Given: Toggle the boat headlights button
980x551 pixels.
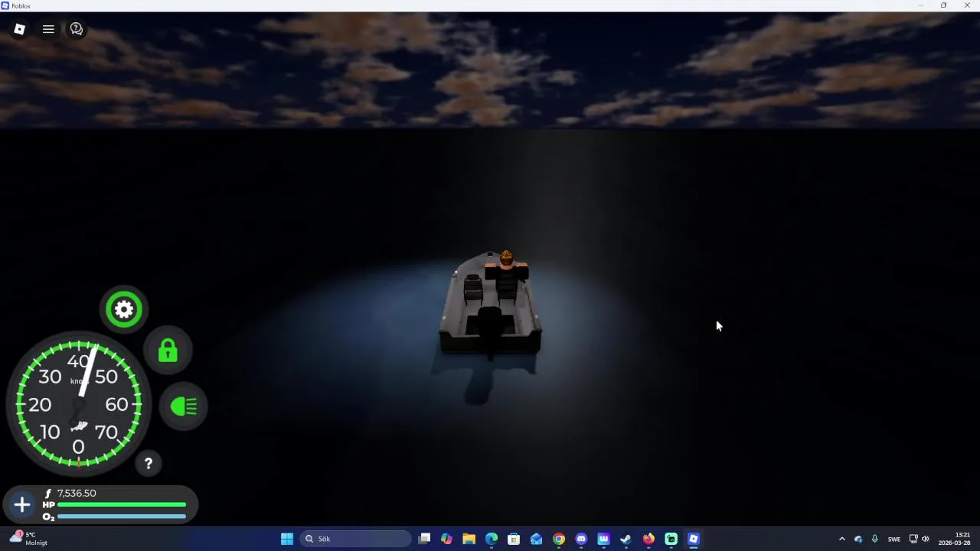Looking at the screenshot, I should [184, 406].
